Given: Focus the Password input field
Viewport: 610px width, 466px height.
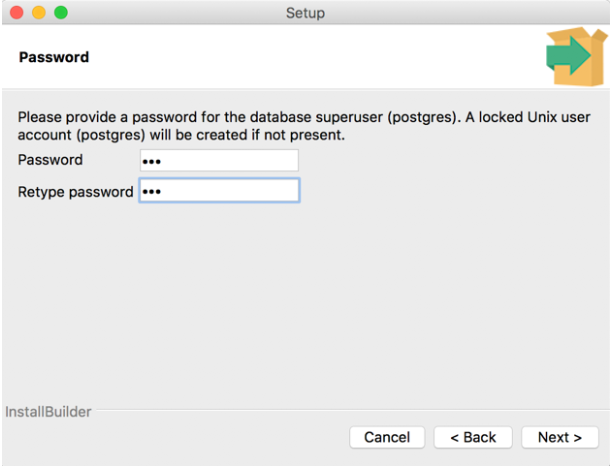Looking at the screenshot, I should [x=219, y=160].
